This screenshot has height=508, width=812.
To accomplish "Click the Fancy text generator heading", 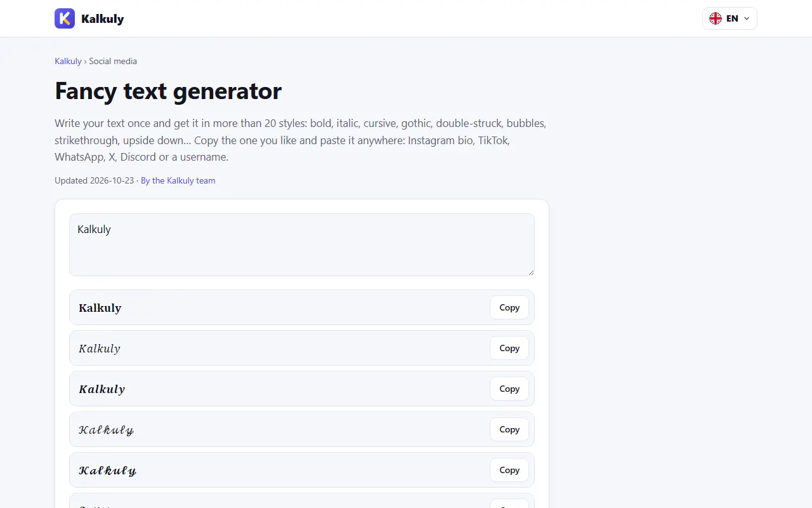I will [168, 91].
